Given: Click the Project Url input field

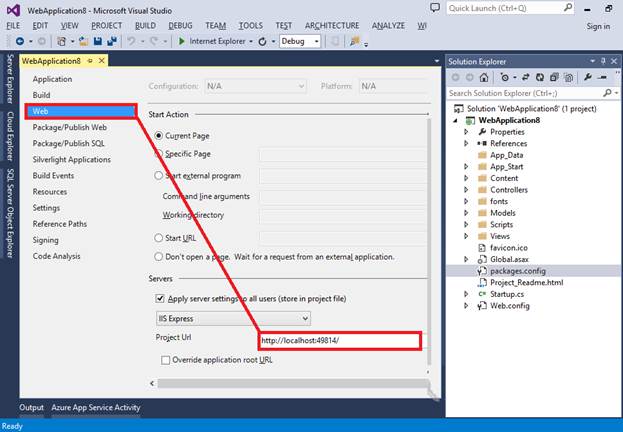Looking at the screenshot, I should click(340, 341).
